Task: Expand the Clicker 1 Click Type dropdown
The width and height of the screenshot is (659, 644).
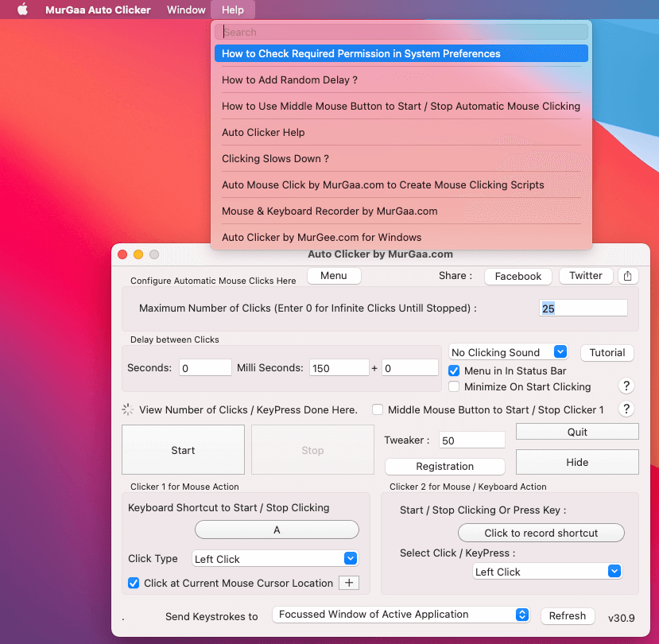Action: point(275,559)
